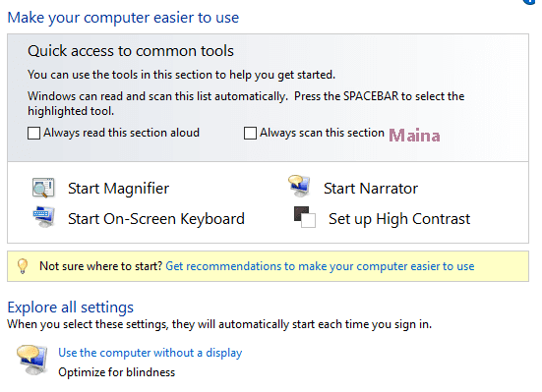
Task: Choose Start On-Screen Keyboard text
Action: [156, 219]
